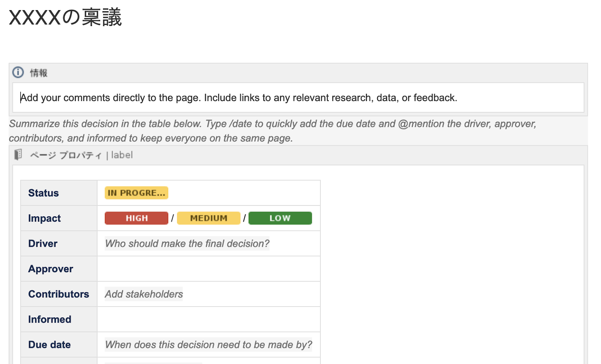The height and width of the screenshot is (364, 601).
Task: Click the page properties macro icon
Action: 18,155
